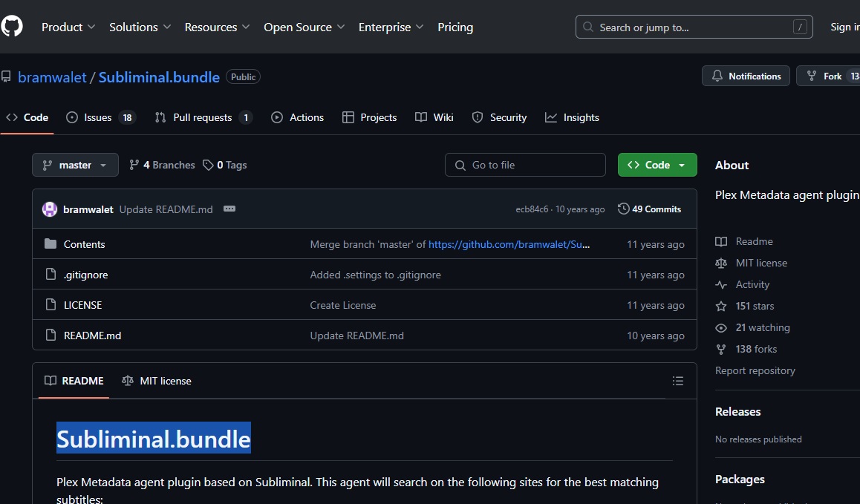Viewport: 860px width, 504px height.
Task: Open the green Code dropdown menu
Action: pos(657,165)
